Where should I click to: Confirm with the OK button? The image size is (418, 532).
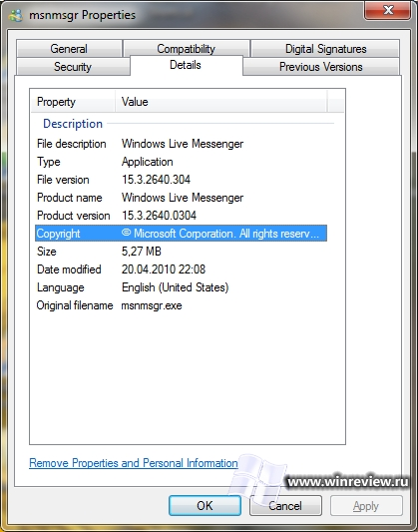(x=206, y=505)
